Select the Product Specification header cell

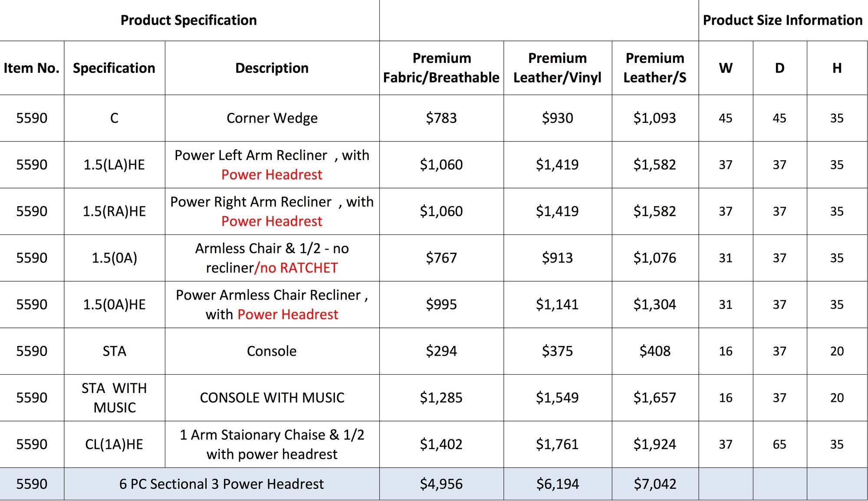(x=189, y=20)
